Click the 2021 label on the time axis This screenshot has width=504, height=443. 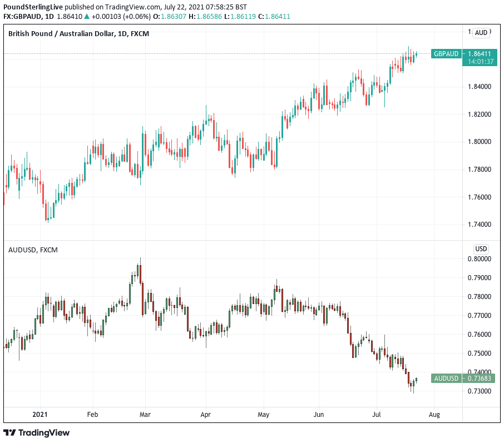40,414
